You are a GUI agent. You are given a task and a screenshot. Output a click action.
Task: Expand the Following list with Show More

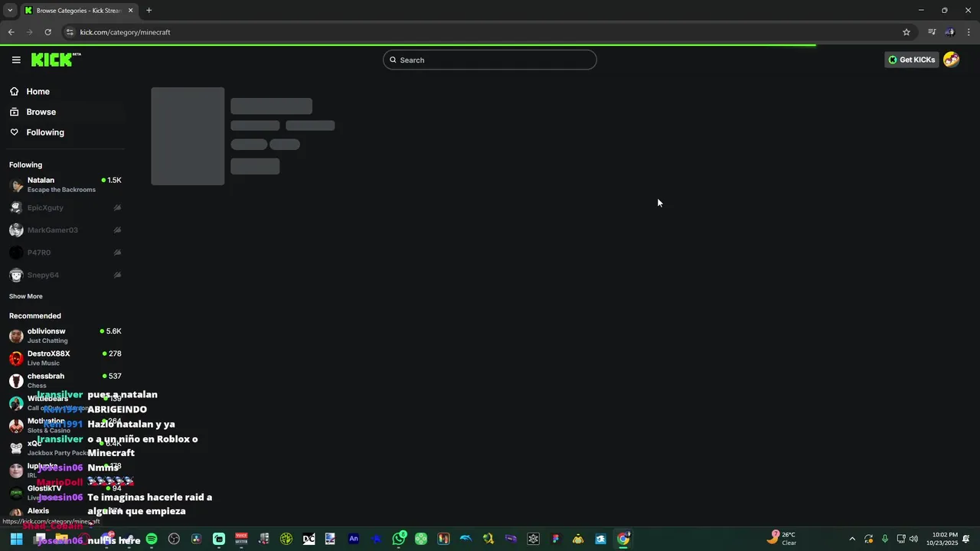coord(26,296)
